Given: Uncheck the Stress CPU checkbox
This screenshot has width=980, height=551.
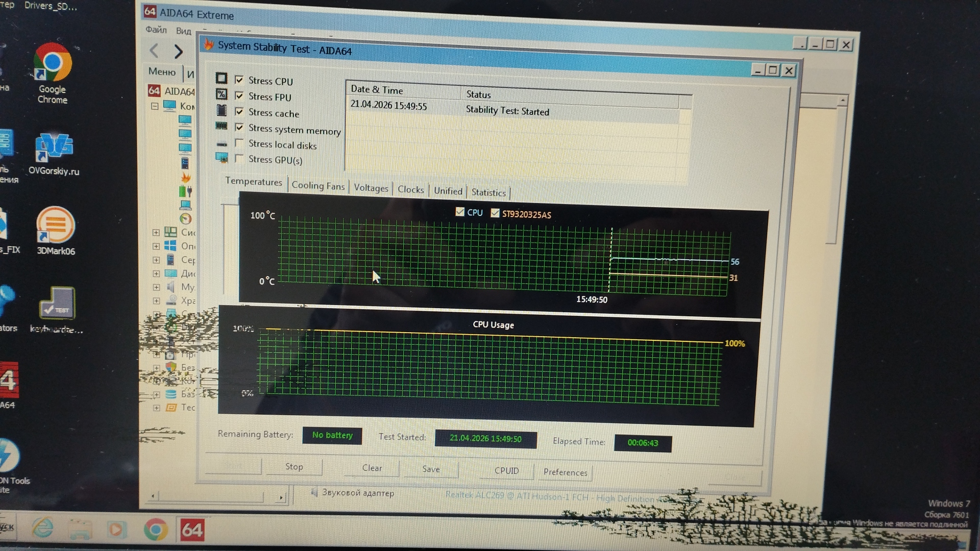Looking at the screenshot, I should coord(239,80).
